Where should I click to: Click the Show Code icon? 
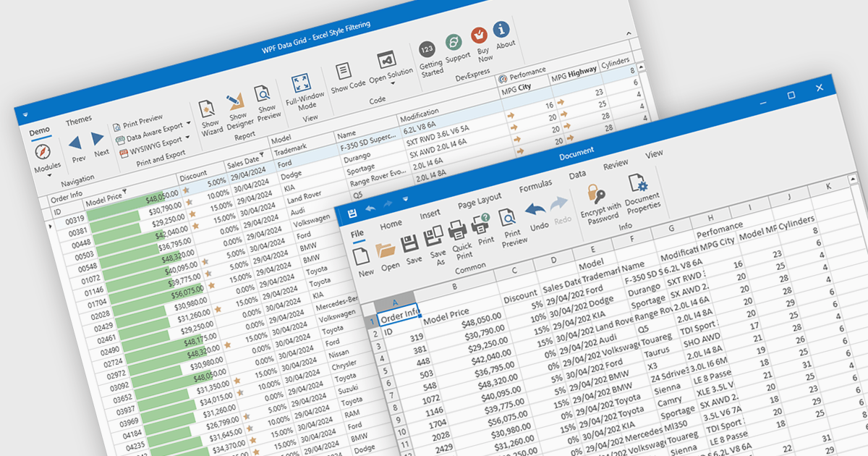[343, 71]
